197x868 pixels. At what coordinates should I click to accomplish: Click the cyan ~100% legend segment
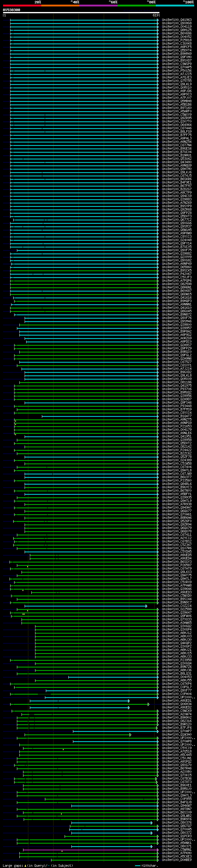175,6
